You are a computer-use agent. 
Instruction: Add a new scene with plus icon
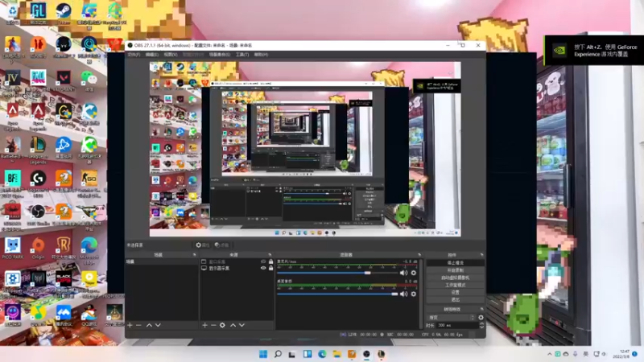(130, 325)
